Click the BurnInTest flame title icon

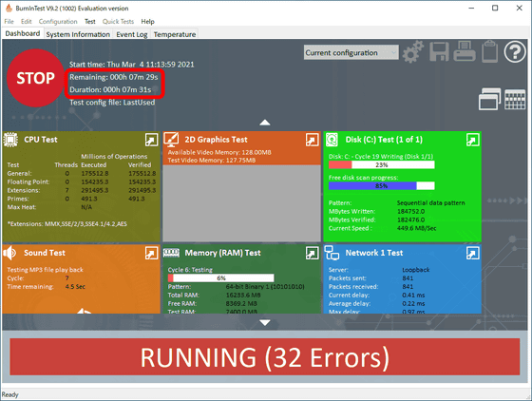click(x=9, y=8)
